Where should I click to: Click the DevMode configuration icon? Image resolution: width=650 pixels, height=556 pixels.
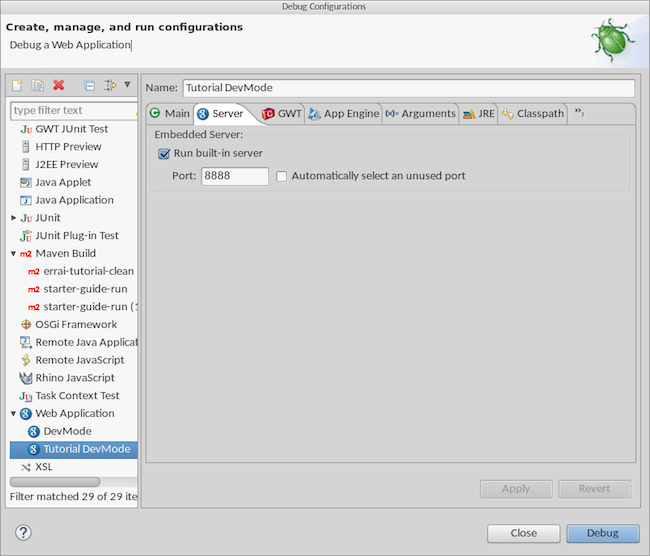(34, 432)
